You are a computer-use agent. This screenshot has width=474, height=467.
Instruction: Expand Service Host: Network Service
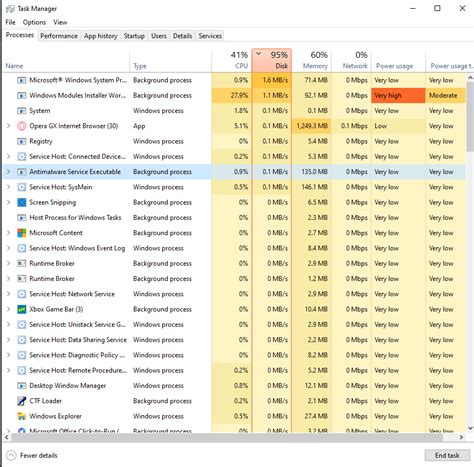[9, 294]
